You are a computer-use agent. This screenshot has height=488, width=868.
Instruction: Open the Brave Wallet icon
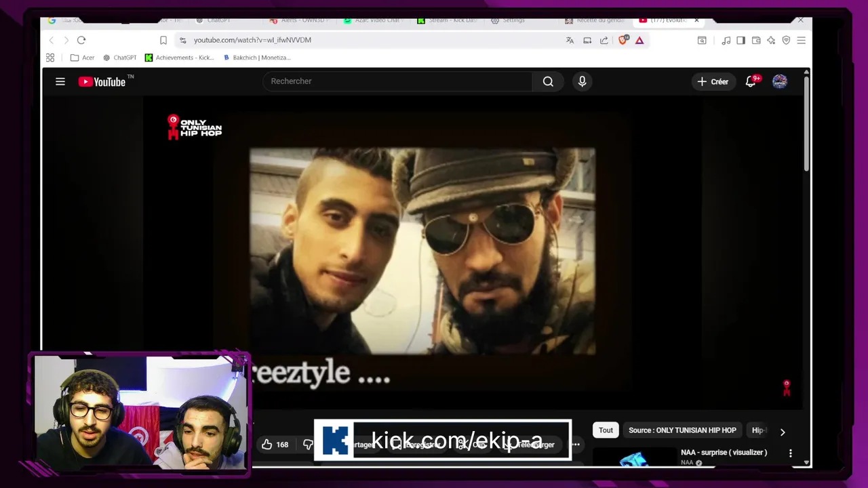click(756, 41)
